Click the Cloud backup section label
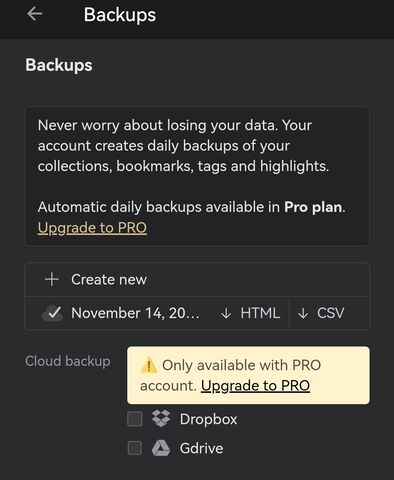394x480 pixels. point(68,361)
